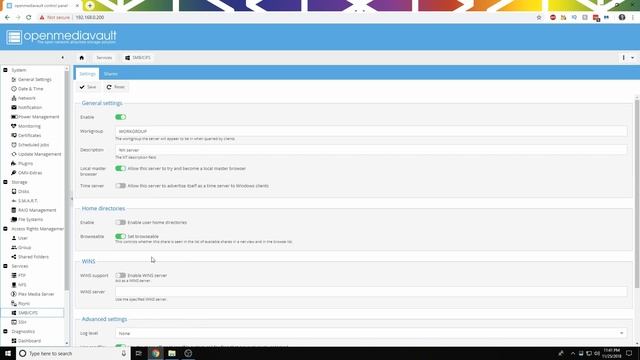
Task: Open the RAID Management page
Action: point(37,211)
